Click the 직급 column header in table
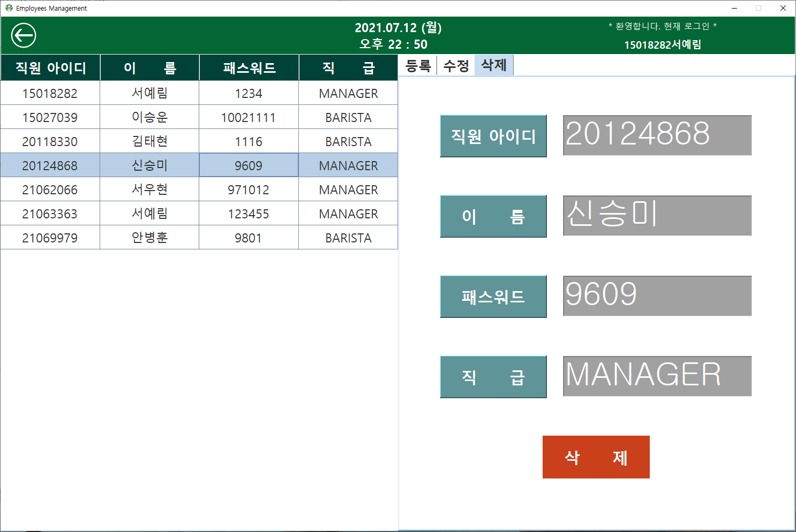The height and width of the screenshot is (532, 796). 349,67
